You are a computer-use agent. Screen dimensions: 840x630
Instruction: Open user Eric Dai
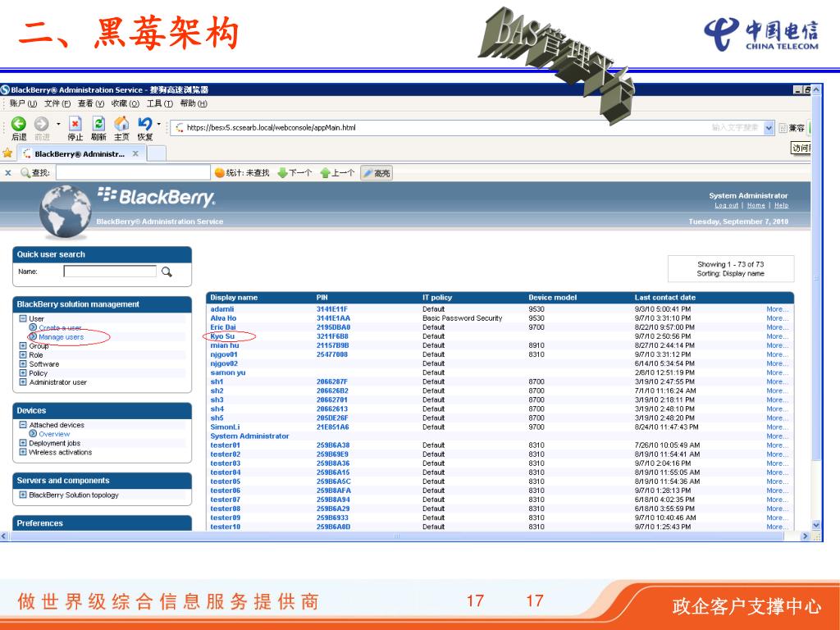tap(223, 327)
